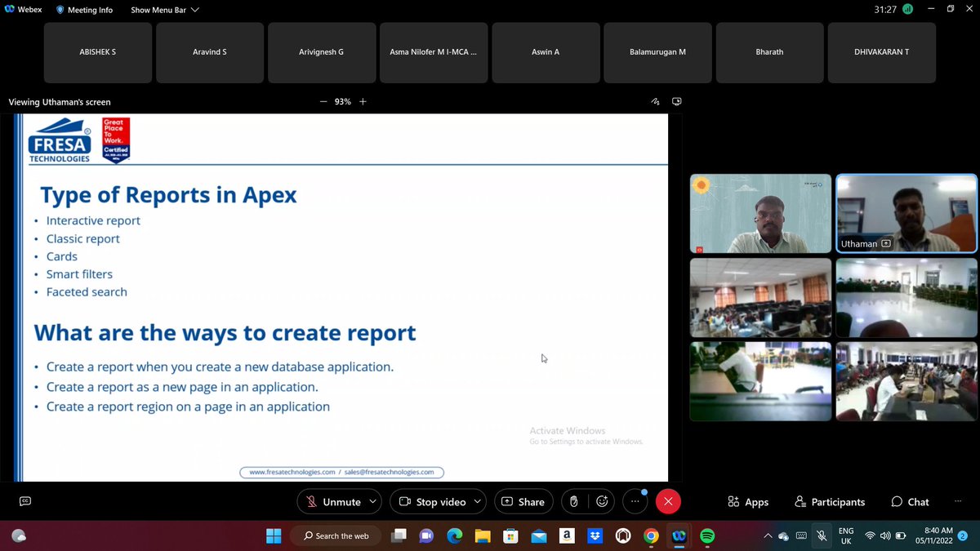Show hidden system tray icons

pos(768,535)
